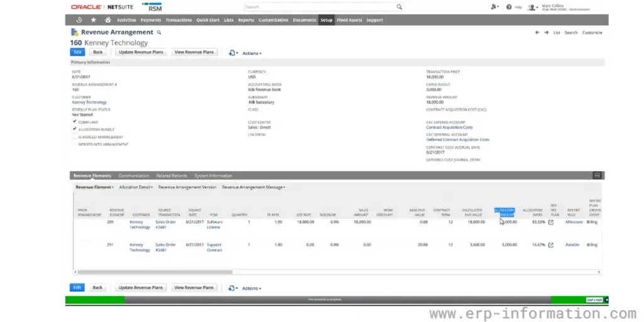Toggle the subtab layout icon on right

pos(597,175)
